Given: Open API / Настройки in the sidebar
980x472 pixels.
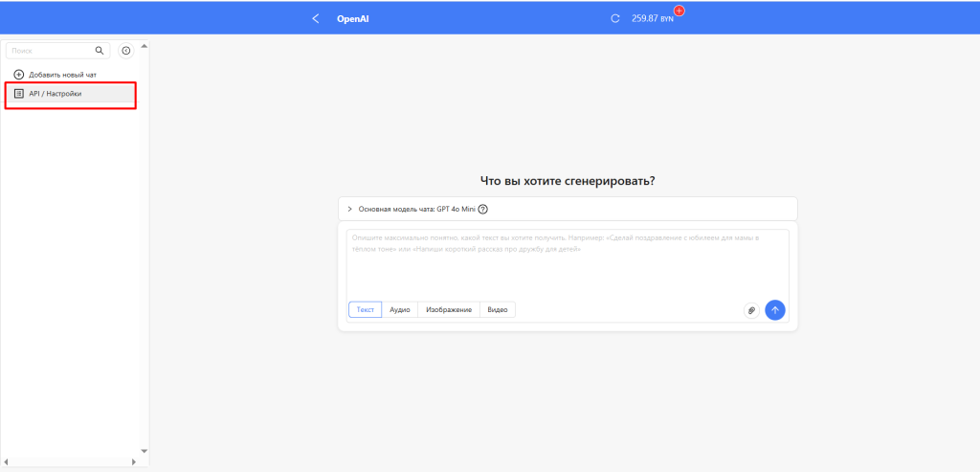Looking at the screenshot, I should (x=56, y=94).
